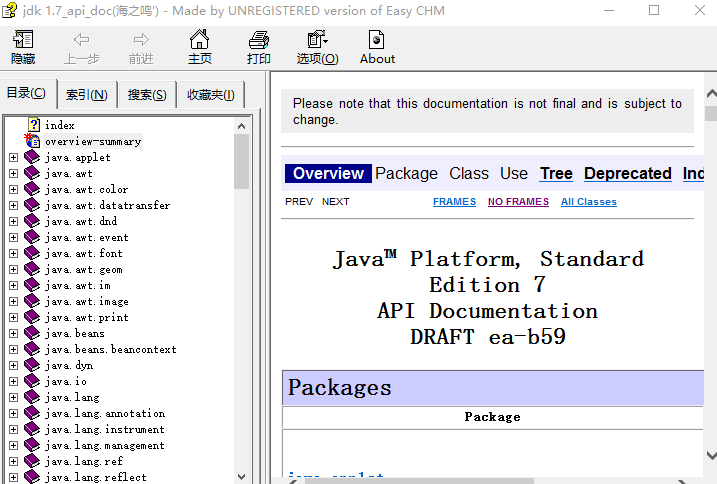This screenshot has height=484, width=717.
Task: Expand the java.io tree node
Action: pos(13,381)
